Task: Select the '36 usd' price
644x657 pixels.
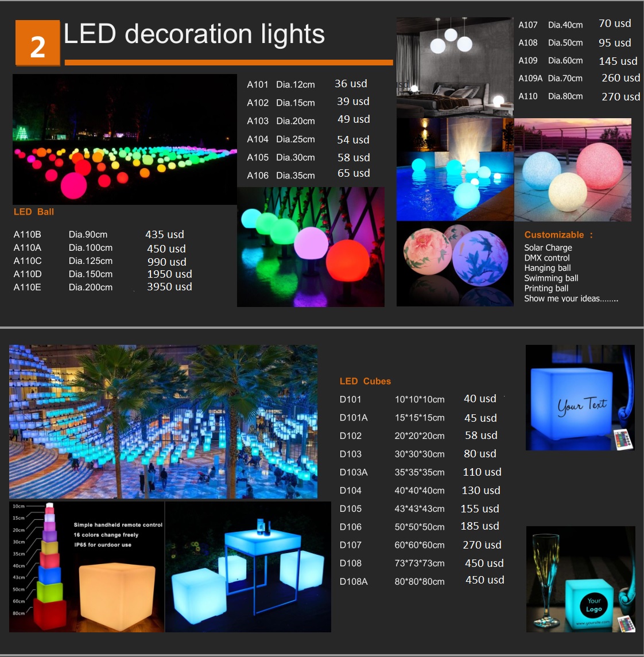Action: [351, 84]
